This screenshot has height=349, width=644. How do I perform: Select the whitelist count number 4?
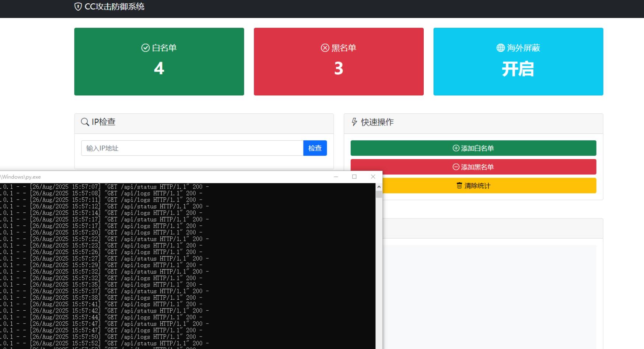point(159,68)
